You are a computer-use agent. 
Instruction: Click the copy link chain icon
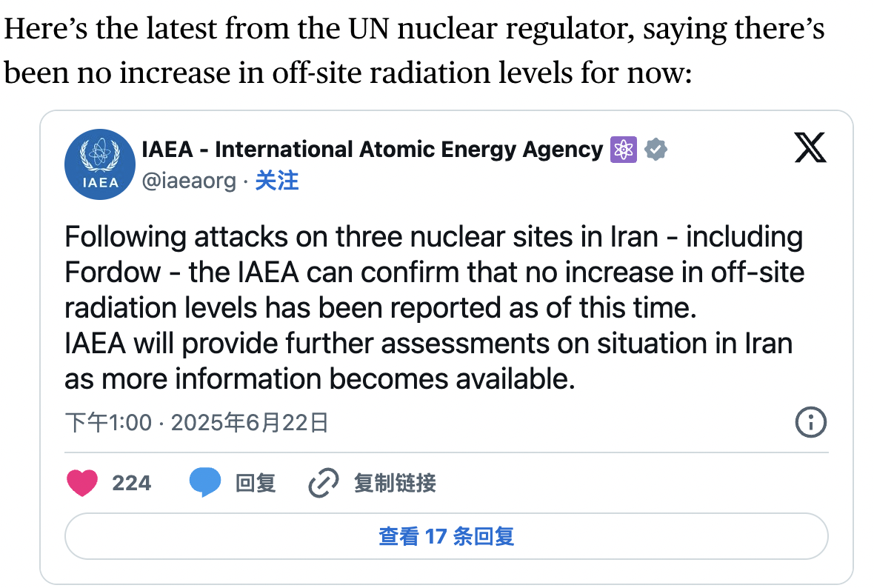[323, 484]
